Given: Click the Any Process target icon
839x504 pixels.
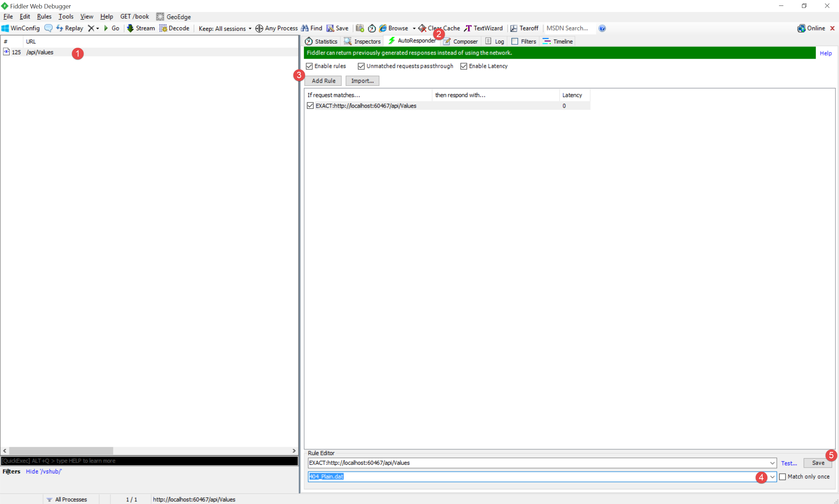Looking at the screenshot, I should 259,28.
